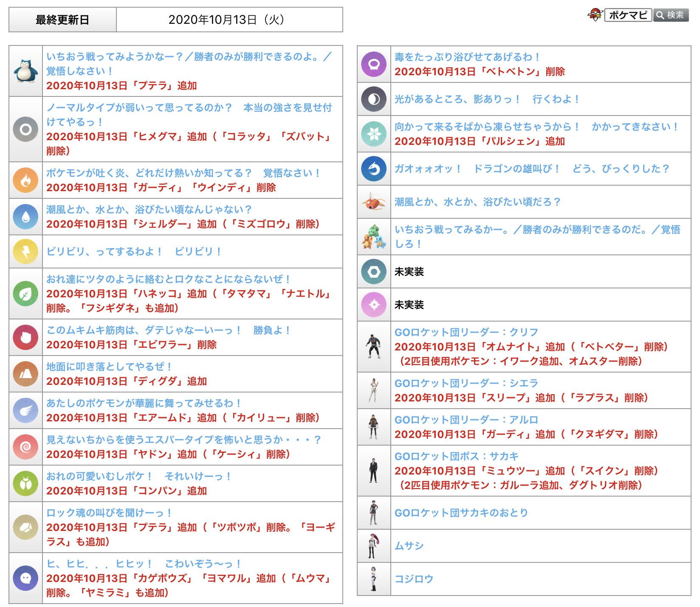
Task: Click the orange Fire type icon
Action: click(x=25, y=180)
